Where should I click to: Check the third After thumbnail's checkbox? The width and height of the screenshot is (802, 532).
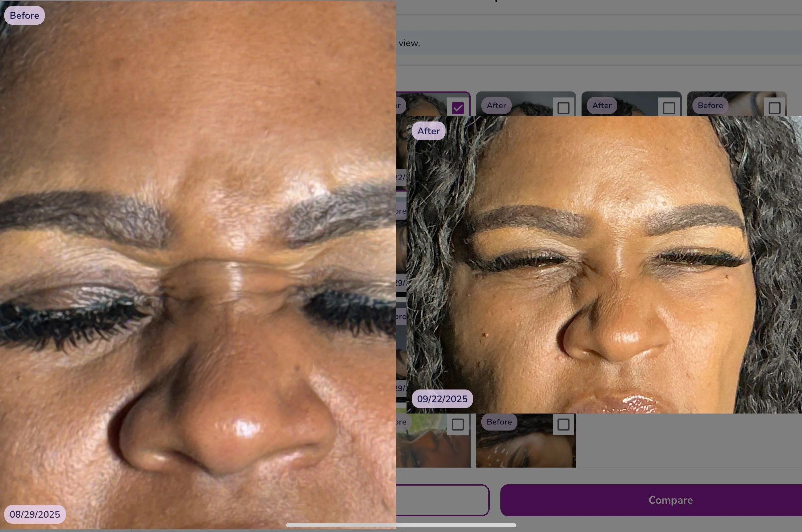click(669, 108)
